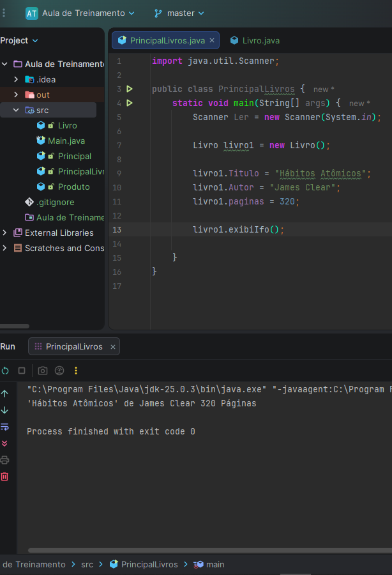392x575 pixels.
Task: Select Main.java in project tree
Action: click(66, 141)
